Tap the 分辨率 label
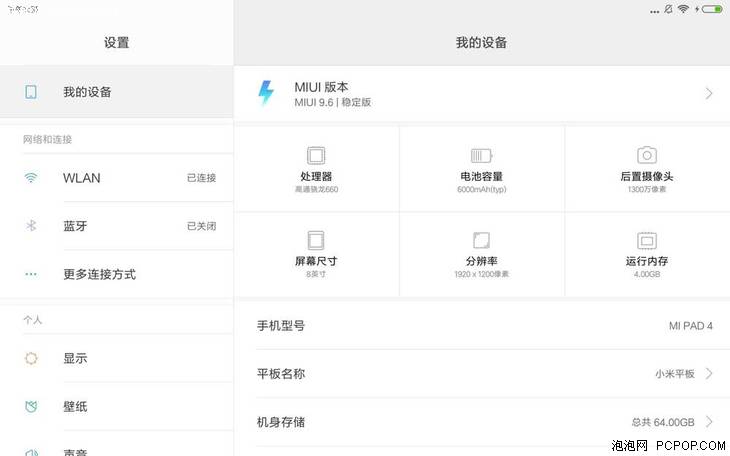Image resolution: width=730 pixels, height=456 pixels. [481, 261]
